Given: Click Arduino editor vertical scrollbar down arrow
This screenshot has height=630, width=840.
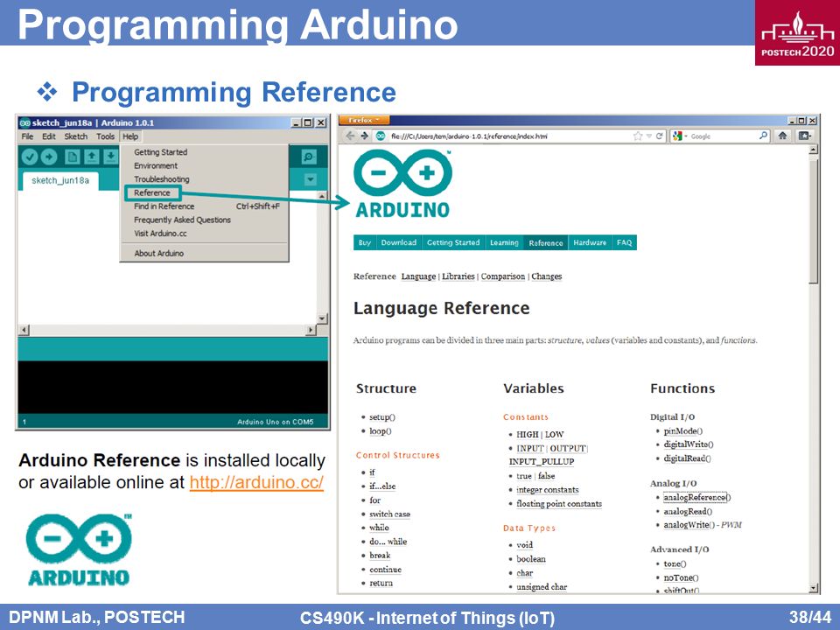Looking at the screenshot, I should coord(322,319).
